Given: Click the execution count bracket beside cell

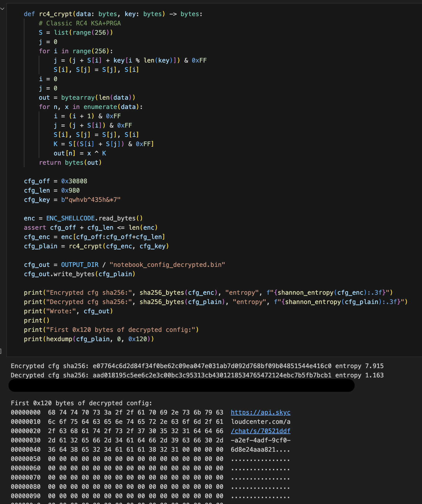Looking at the screenshot, I should [x=1, y=351].
